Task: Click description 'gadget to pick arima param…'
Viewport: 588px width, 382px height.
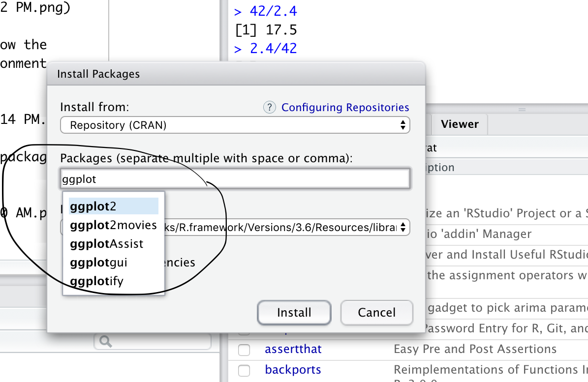Action: pyautogui.click(x=508, y=308)
